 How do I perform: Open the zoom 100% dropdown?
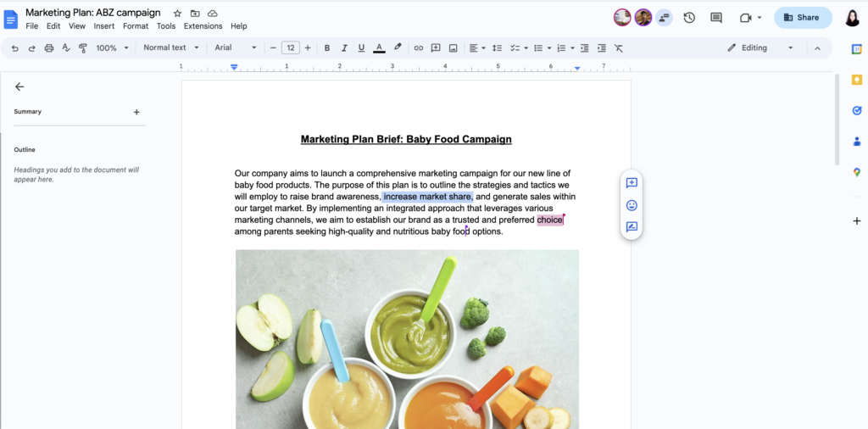[x=112, y=48]
